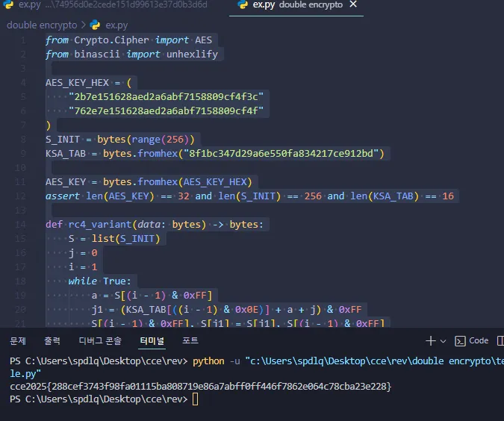The height and width of the screenshot is (421, 504).
Task: Click the j1 = (KSA_TAB[...] line
Action: (x=226, y=310)
